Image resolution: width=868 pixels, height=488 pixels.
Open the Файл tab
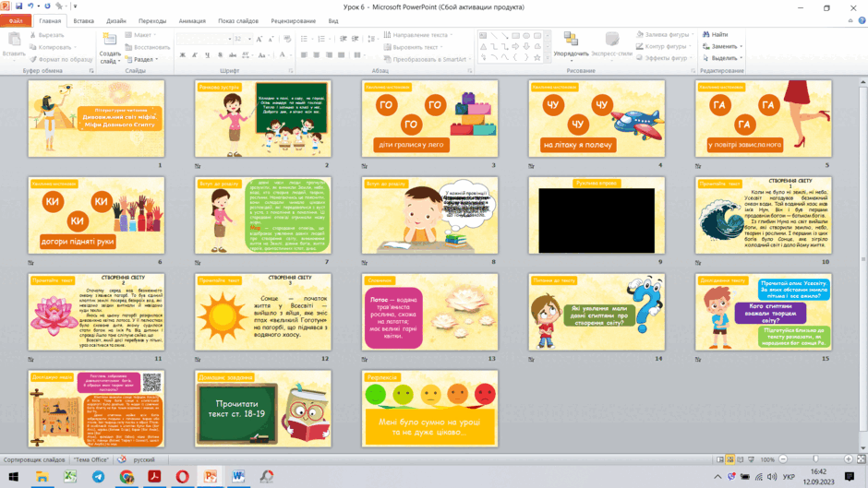16,21
